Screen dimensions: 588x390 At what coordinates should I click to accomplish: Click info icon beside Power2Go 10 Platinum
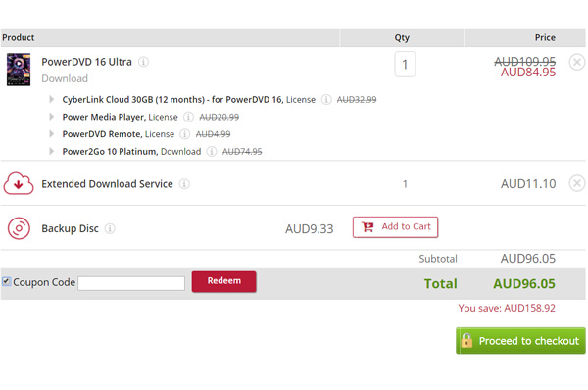[212, 152]
